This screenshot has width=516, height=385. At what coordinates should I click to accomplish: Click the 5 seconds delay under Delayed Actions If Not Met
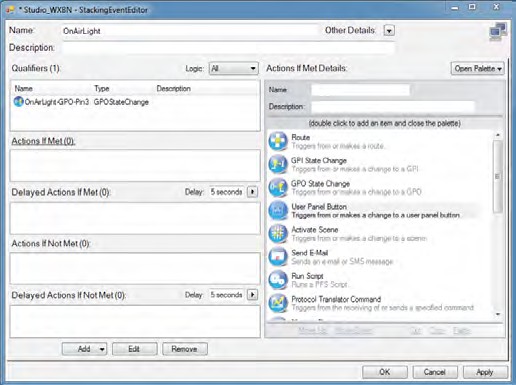click(x=227, y=295)
